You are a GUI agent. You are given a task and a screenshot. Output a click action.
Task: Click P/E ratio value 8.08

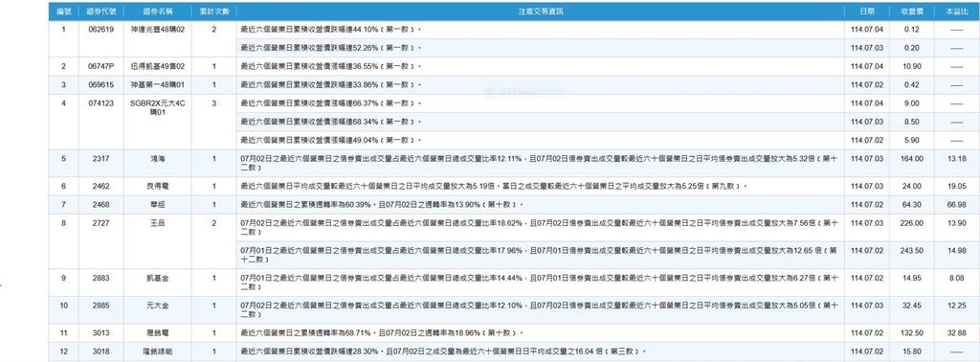pyautogui.click(x=956, y=279)
